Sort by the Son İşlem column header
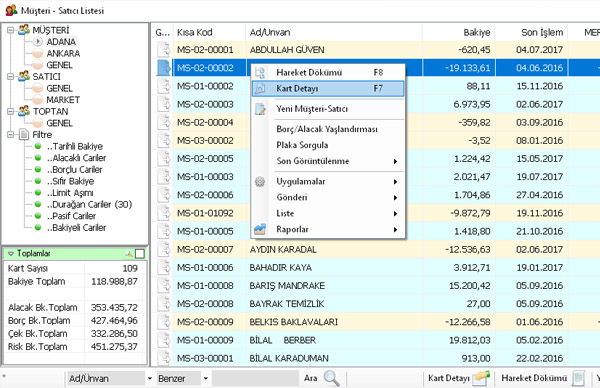 pyautogui.click(x=531, y=33)
